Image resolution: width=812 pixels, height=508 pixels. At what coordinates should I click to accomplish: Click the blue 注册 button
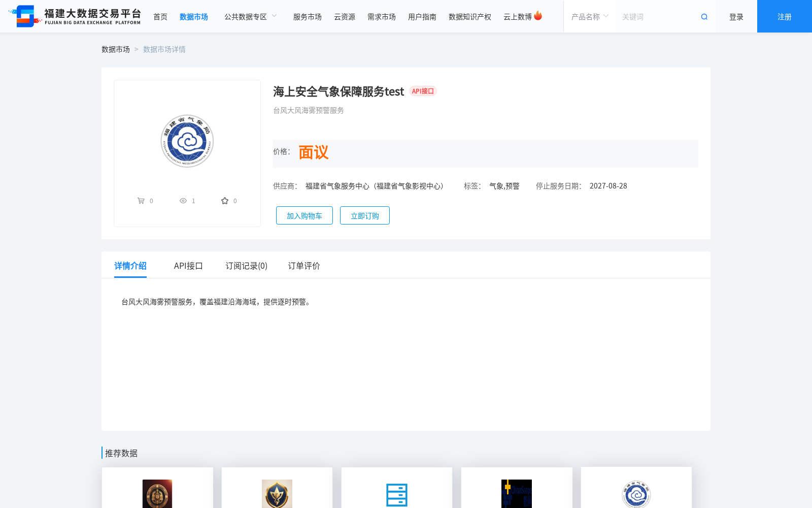tap(785, 16)
